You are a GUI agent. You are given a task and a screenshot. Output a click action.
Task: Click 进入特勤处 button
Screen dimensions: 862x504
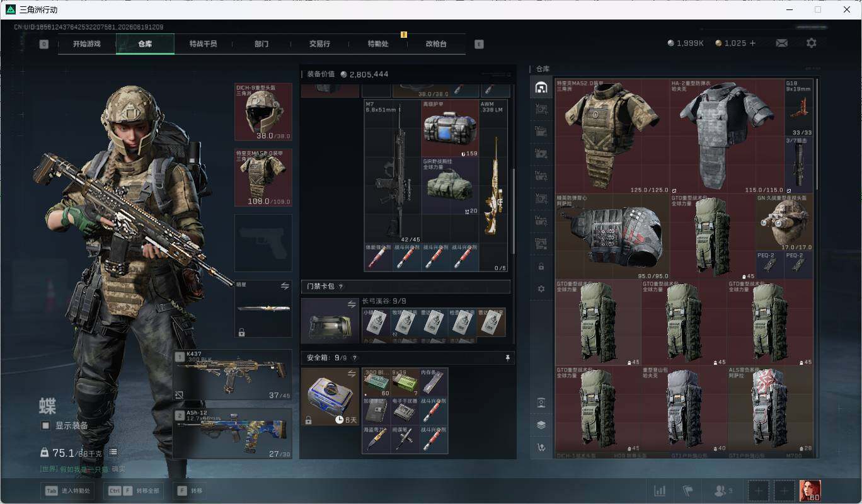(67, 491)
